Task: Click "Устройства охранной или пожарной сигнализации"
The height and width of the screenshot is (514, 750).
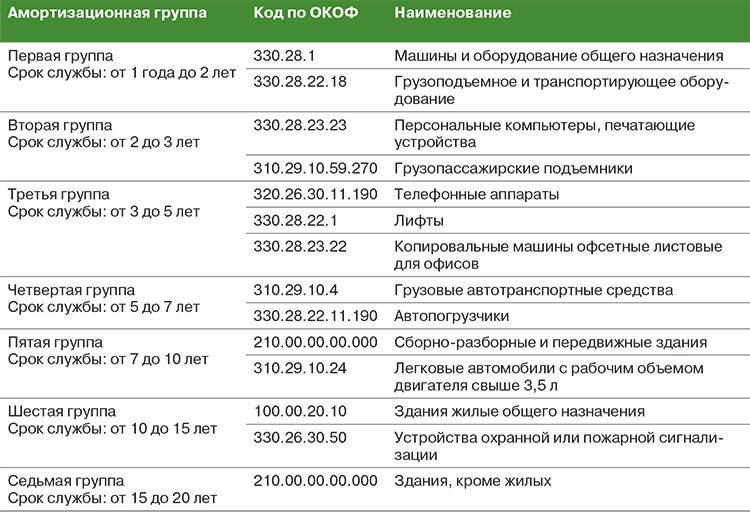Action: (x=559, y=446)
